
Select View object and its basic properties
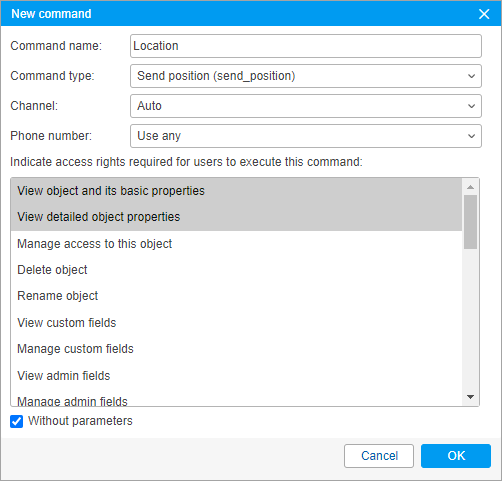[236, 191]
